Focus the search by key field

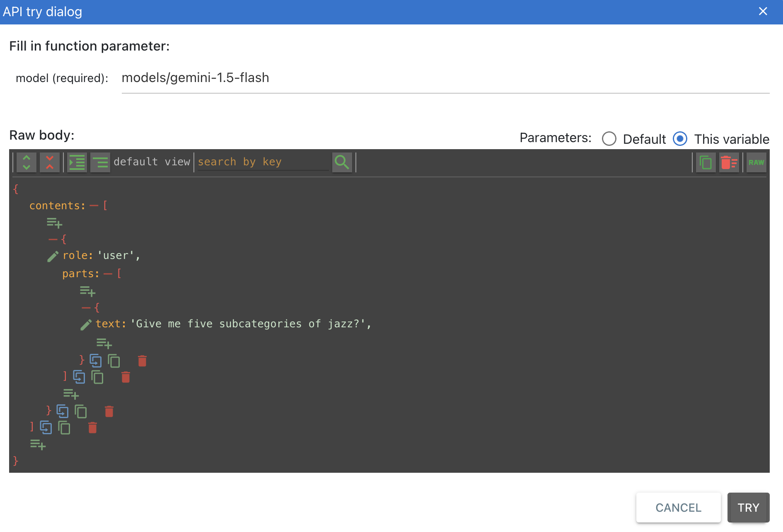click(x=263, y=162)
